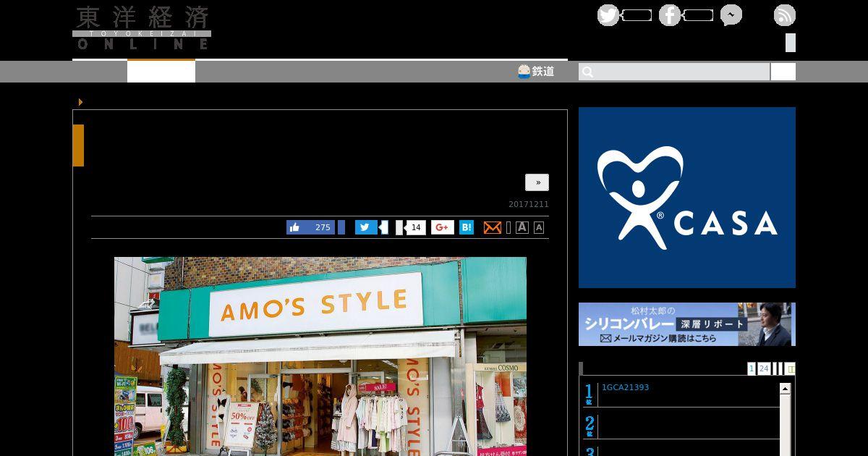This screenshot has height=456, width=868.
Task: Click the pocket count 14 bubble
Action: point(415,227)
